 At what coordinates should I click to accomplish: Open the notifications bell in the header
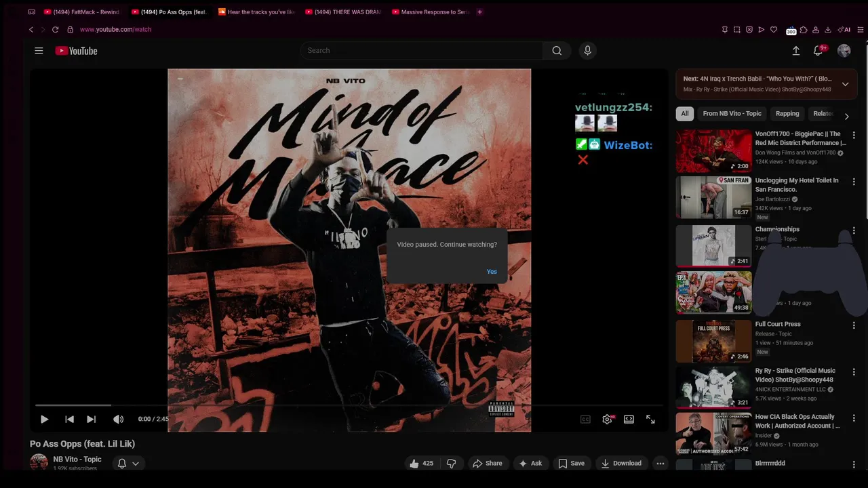818,51
